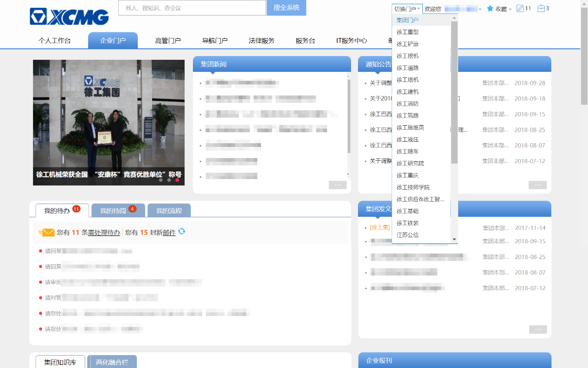Click the 搜全系统 search button
588x368 pixels.
tap(286, 8)
